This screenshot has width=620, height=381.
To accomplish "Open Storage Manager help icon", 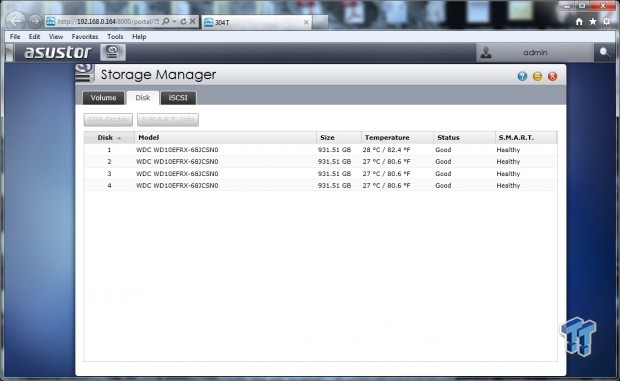I will 522,76.
